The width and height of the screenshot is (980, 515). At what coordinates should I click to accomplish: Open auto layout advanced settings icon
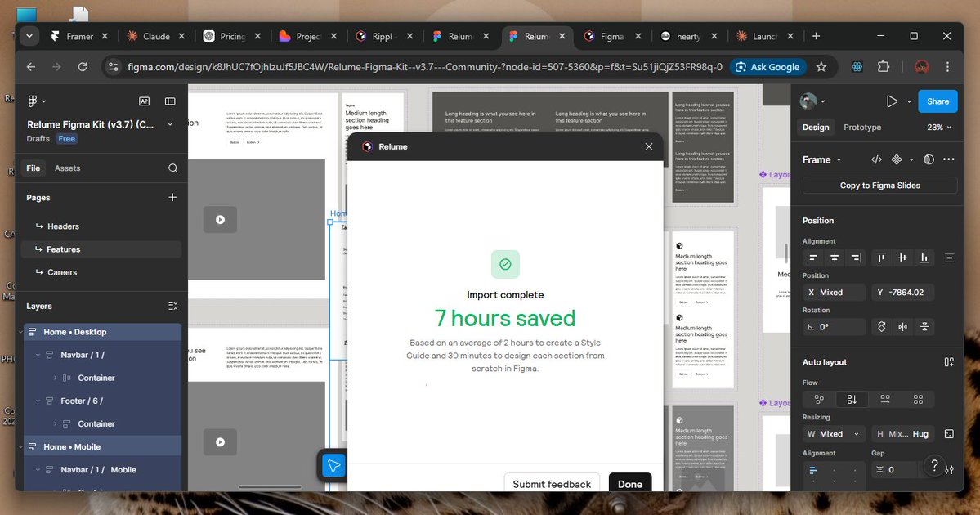pyautogui.click(x=950, y=470)
